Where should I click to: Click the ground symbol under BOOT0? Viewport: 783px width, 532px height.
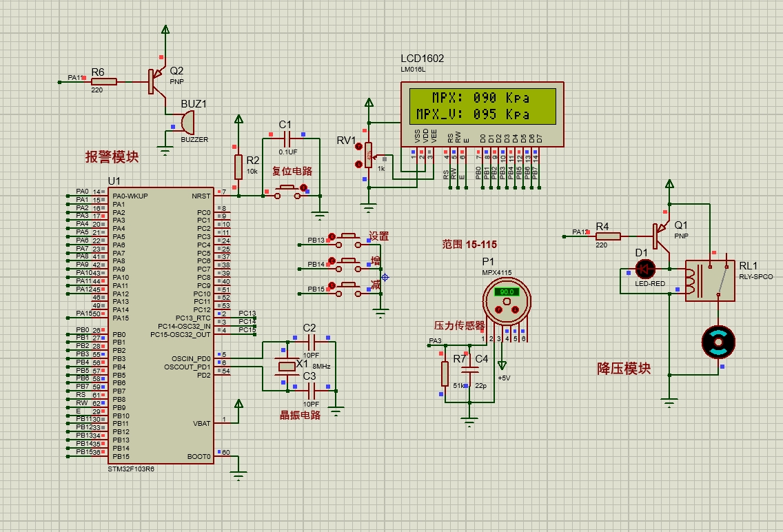238,475
